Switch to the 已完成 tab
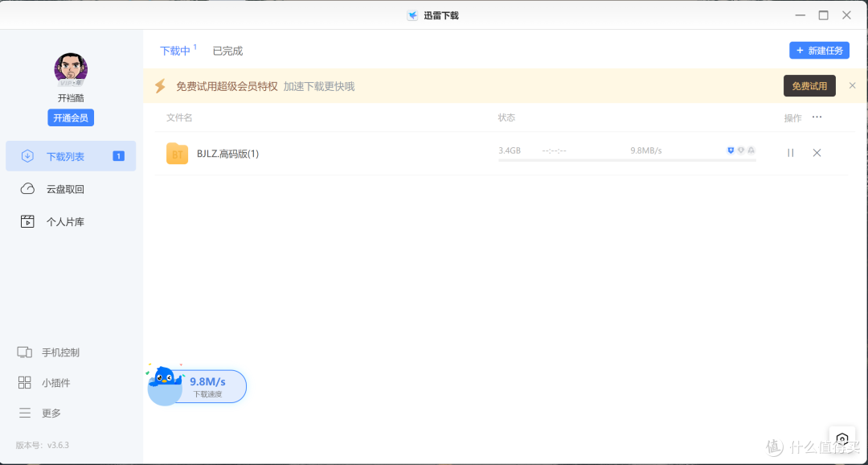This screenshot has height=465, width=868. [227, 51]
